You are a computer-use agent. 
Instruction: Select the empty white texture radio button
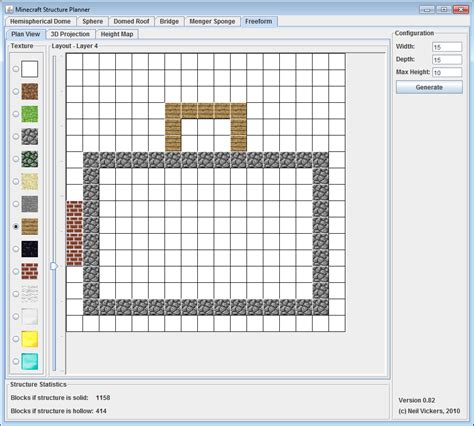[16, 69]
